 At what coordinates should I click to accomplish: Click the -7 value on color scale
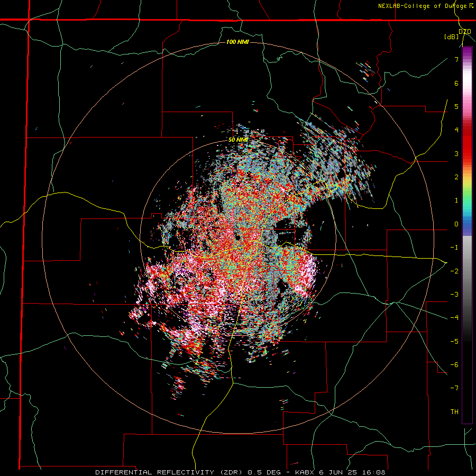454,388
